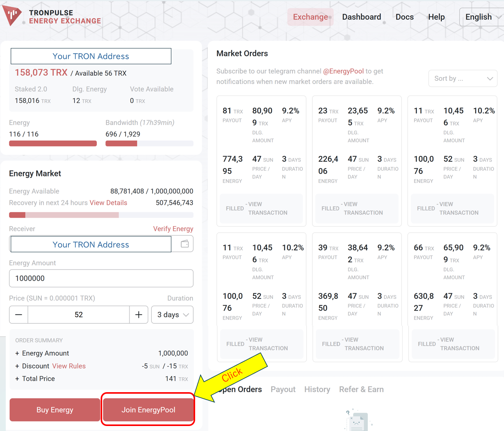
Task: Open the Refer & Earn tab
Action: [x=361, y=389]
